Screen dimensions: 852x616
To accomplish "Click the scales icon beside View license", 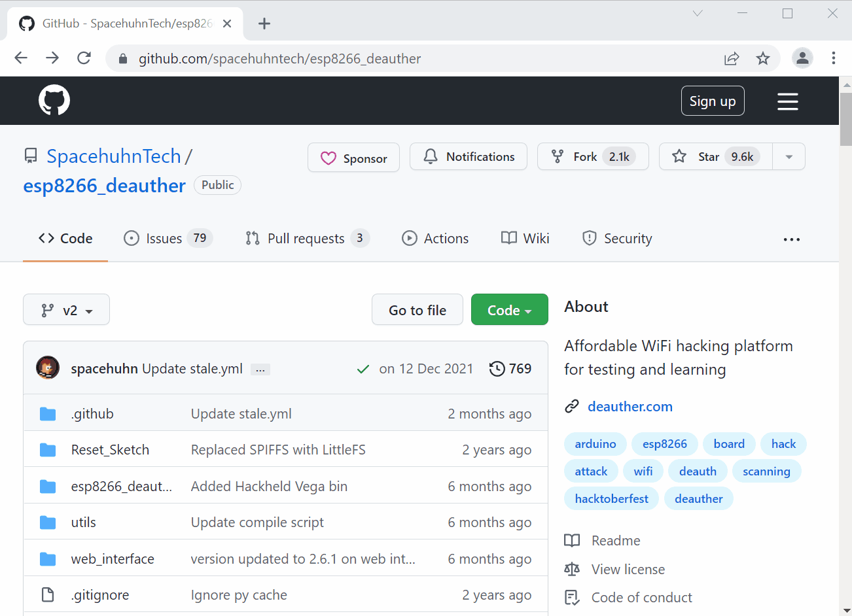I will 572,570.
